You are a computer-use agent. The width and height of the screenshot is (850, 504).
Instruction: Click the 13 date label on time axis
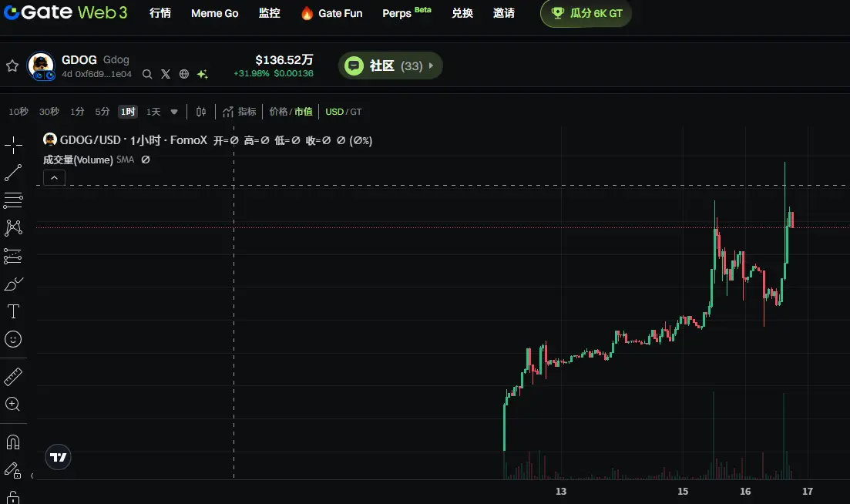(561, 491)
